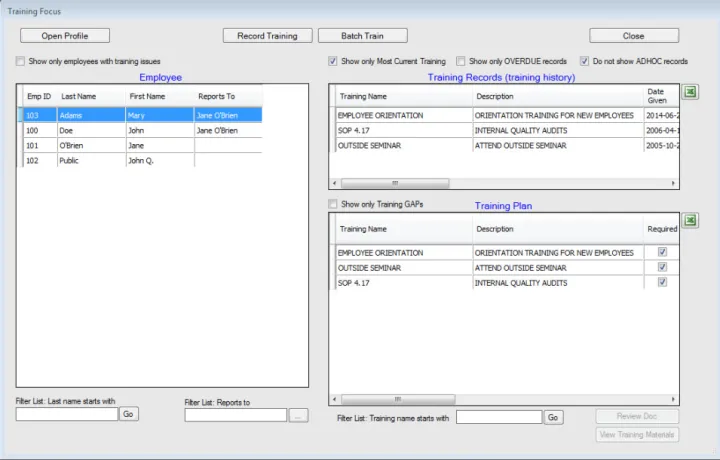Sort training records by Training Name header

[363, 97]
